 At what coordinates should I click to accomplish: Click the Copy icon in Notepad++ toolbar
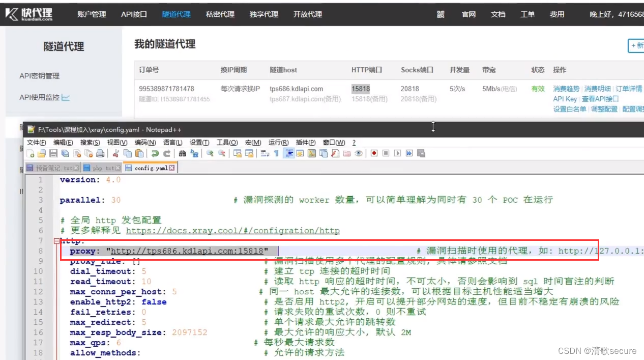(x=128, y=153)
